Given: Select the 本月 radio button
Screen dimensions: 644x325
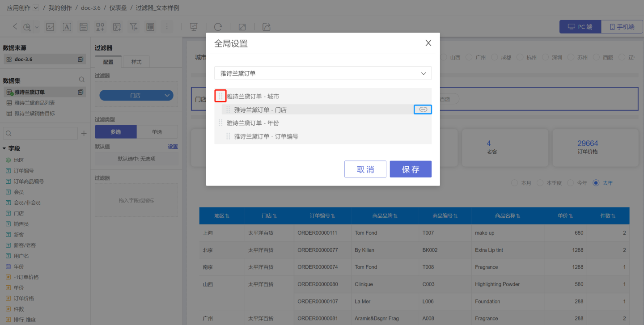Looking at the screenshot, I should pyautogui.click(x=514, y=183).
